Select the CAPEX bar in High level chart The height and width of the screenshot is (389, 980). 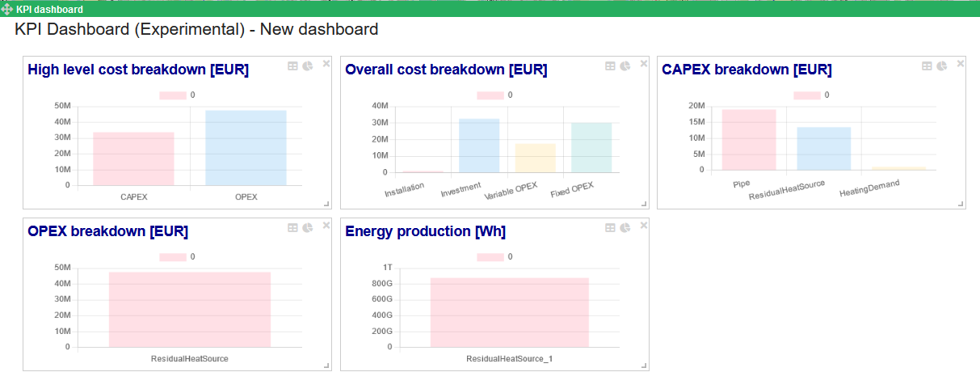pos(133,159)
